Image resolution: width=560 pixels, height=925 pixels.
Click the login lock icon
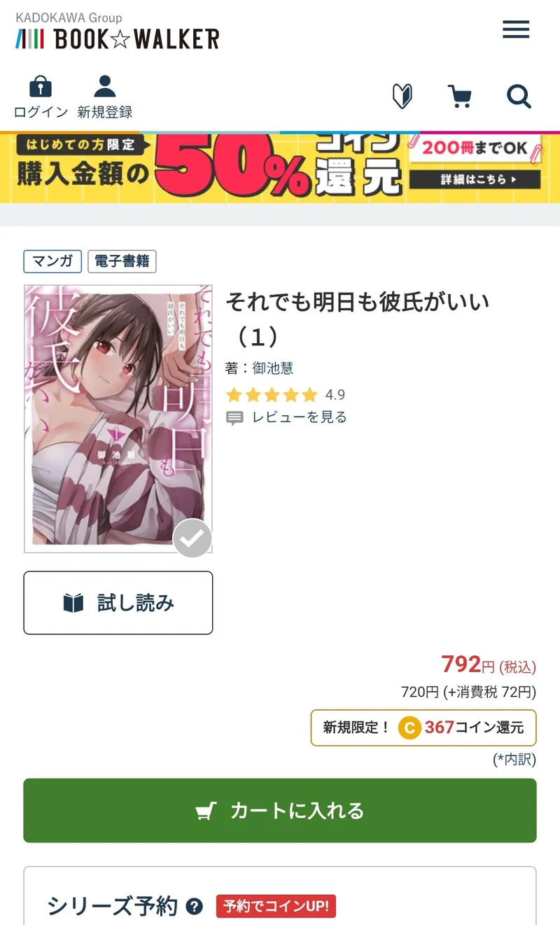point(41,87)
